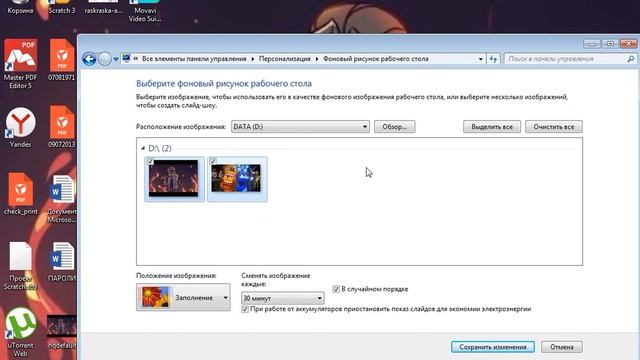Click the greyed forward navigation arrow
Screen dimensions: 640x360
pos(104,59)
